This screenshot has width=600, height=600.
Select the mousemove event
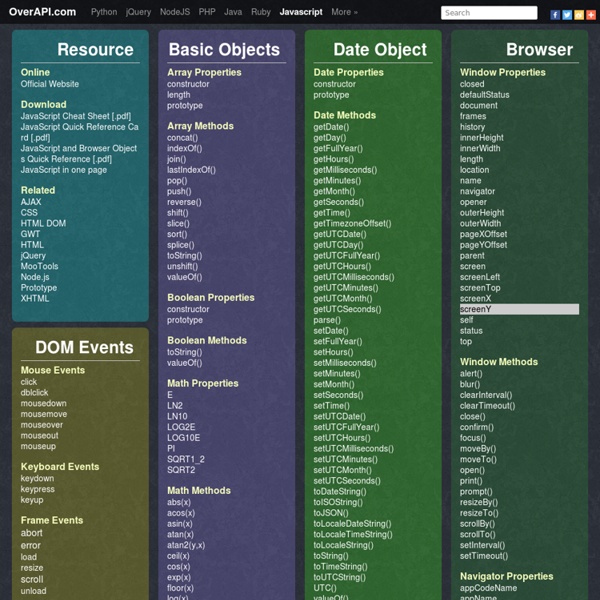(x=44, y=414)
